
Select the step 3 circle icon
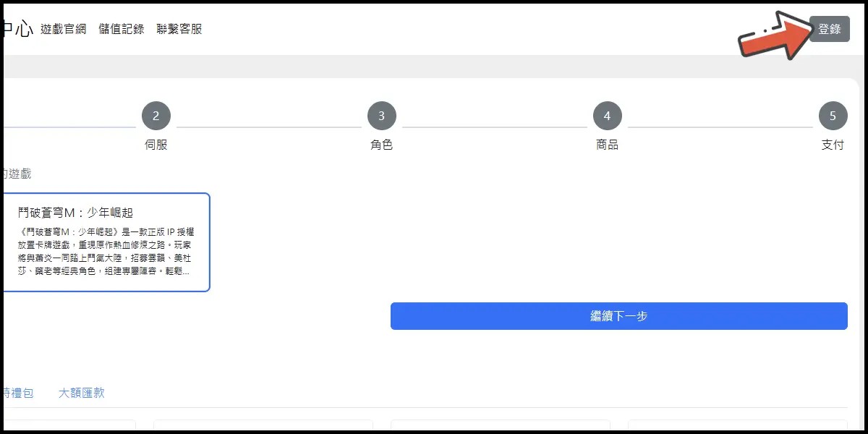(382, 116)
